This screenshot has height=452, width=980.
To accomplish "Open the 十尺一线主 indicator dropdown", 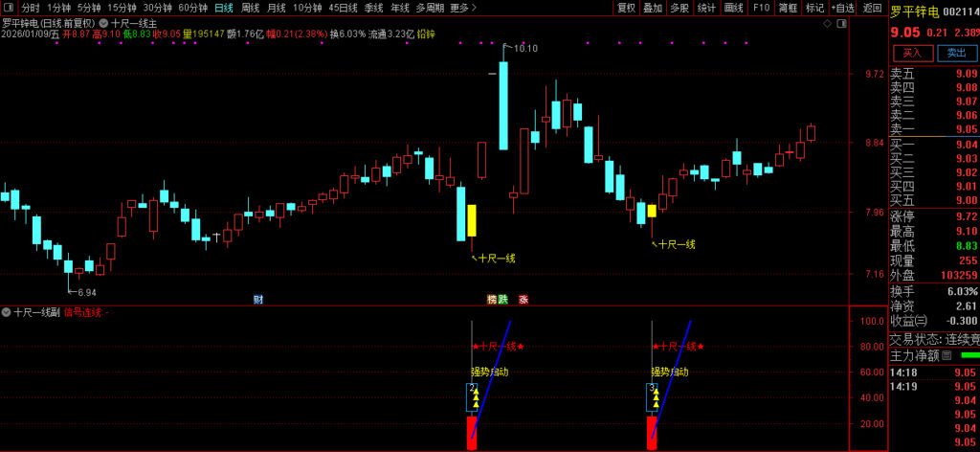I will coord(103,21).
